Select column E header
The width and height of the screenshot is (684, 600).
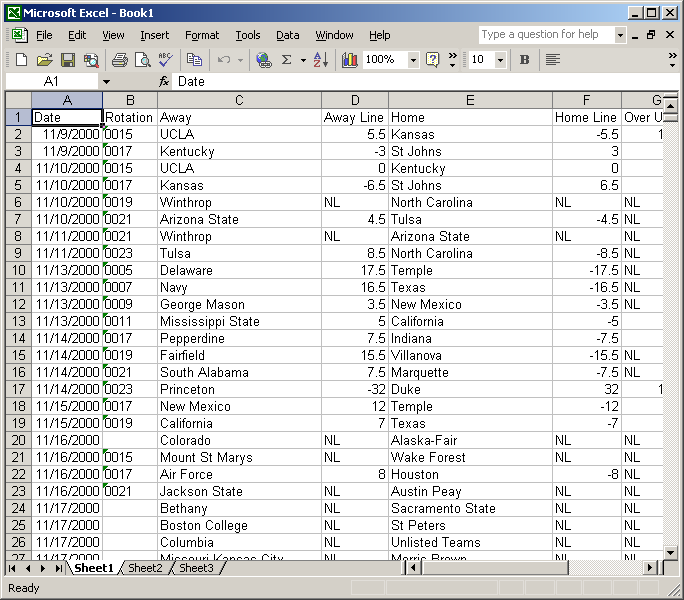coord(470,100)
